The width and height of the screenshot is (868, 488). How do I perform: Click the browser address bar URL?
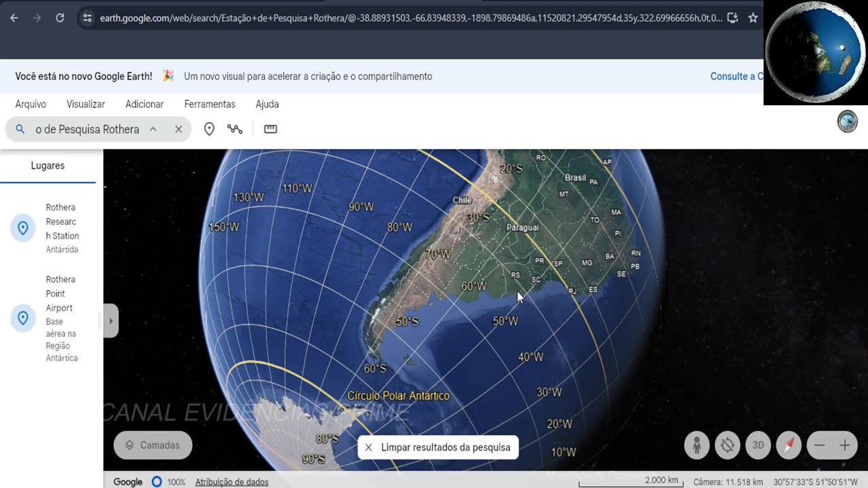[410, 18]
